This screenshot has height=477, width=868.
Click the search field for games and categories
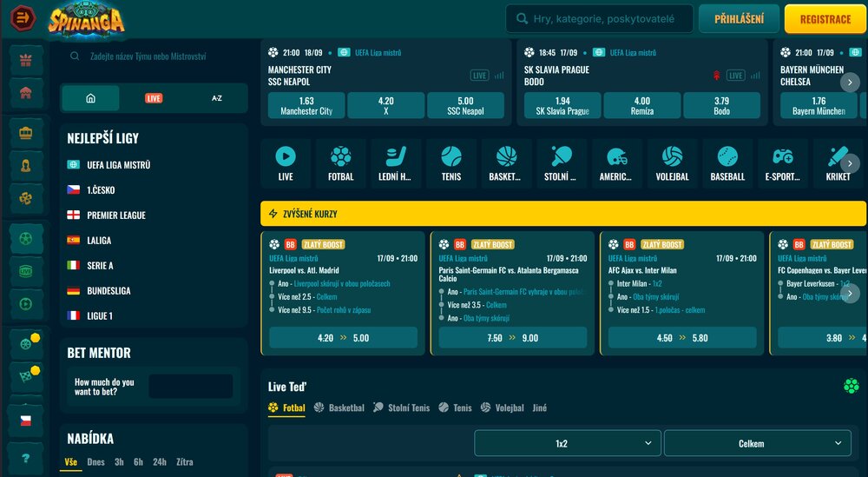pos(599,19)
